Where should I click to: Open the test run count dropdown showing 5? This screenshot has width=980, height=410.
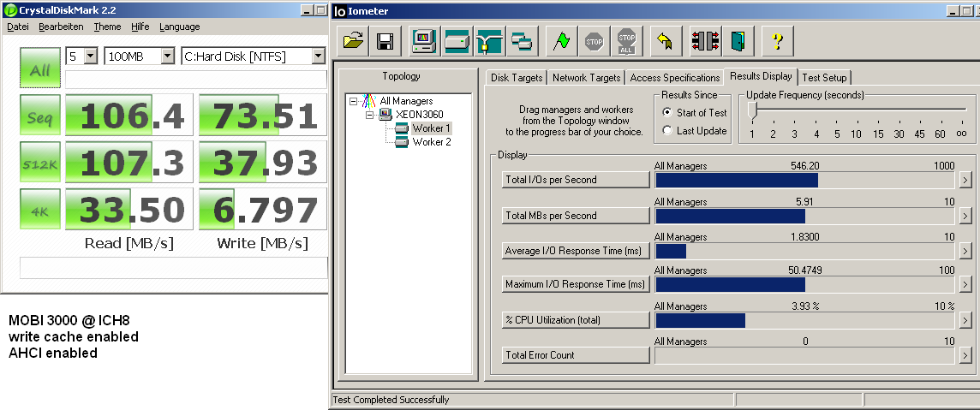pyautogui.click(x=91, y=56)
